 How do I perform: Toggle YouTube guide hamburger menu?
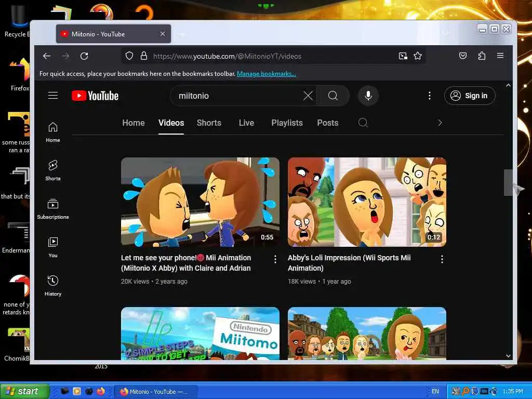(53, 96)
